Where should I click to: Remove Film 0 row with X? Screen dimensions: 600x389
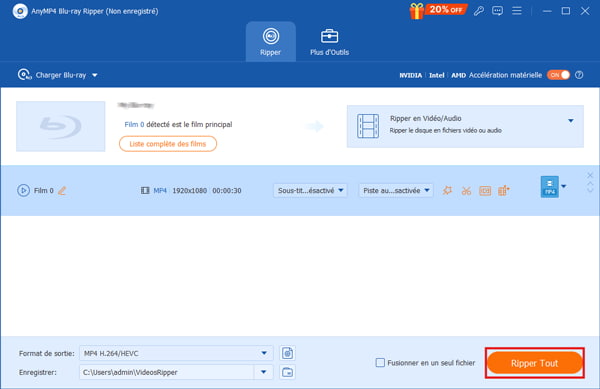590,175
